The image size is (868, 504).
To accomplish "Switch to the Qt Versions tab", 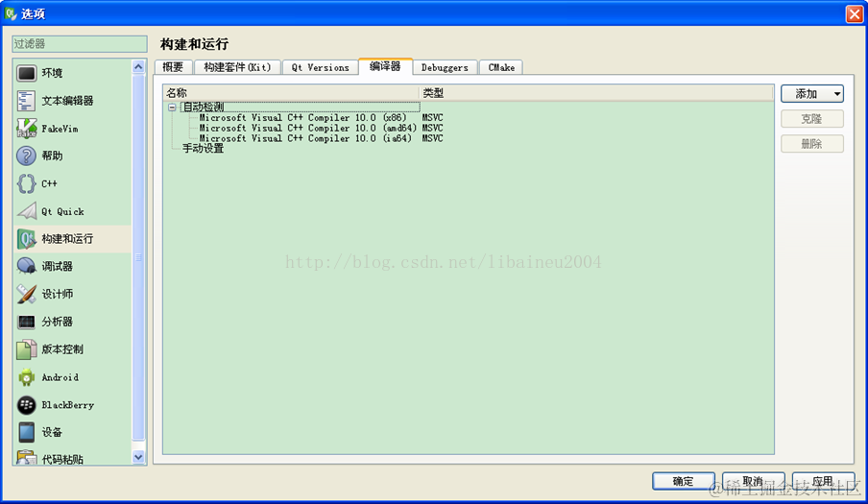I will point(320,67).
